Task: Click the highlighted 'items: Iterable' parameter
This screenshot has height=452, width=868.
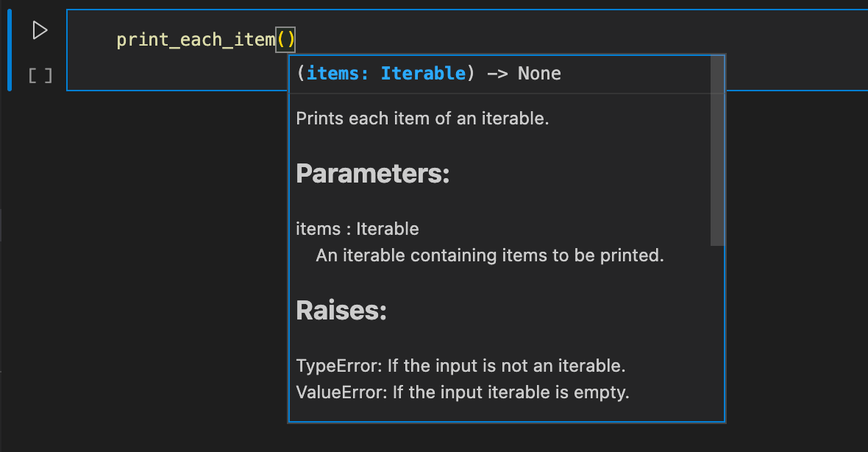Action: tap(386, 74)
